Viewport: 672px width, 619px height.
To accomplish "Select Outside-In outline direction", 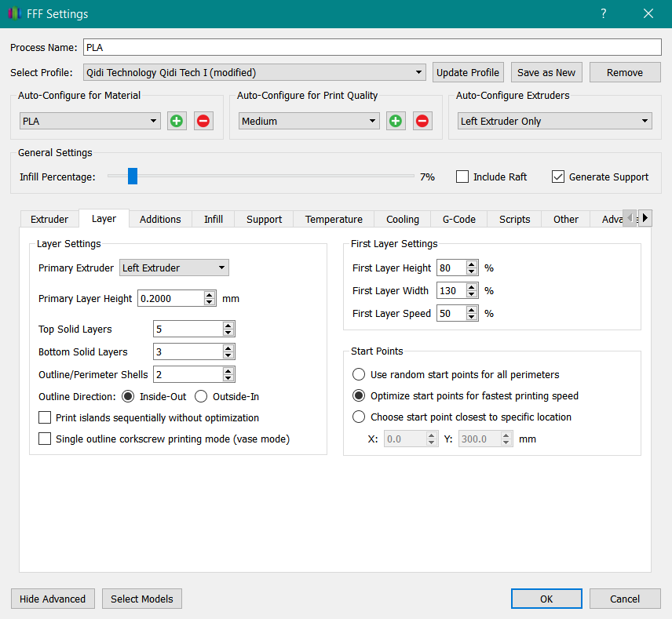I will pos(201,397).
